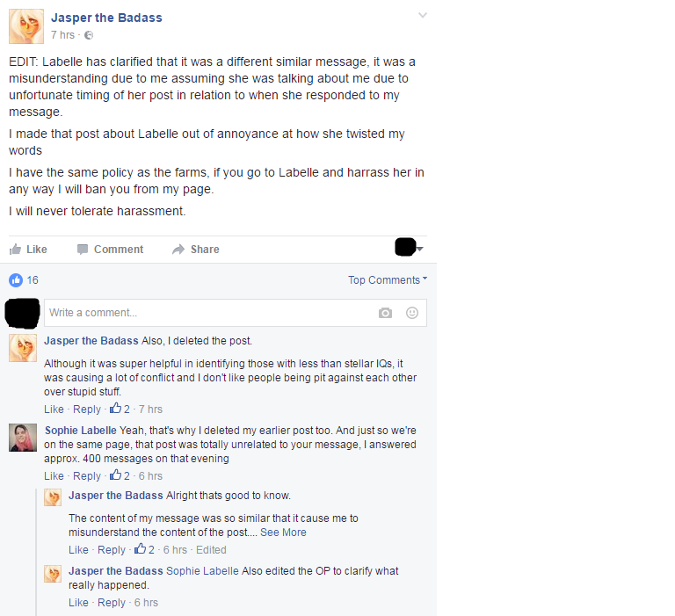675x616 pixels.
Task: Open the post options chevron at the top right
Action: tap(423, 16)
